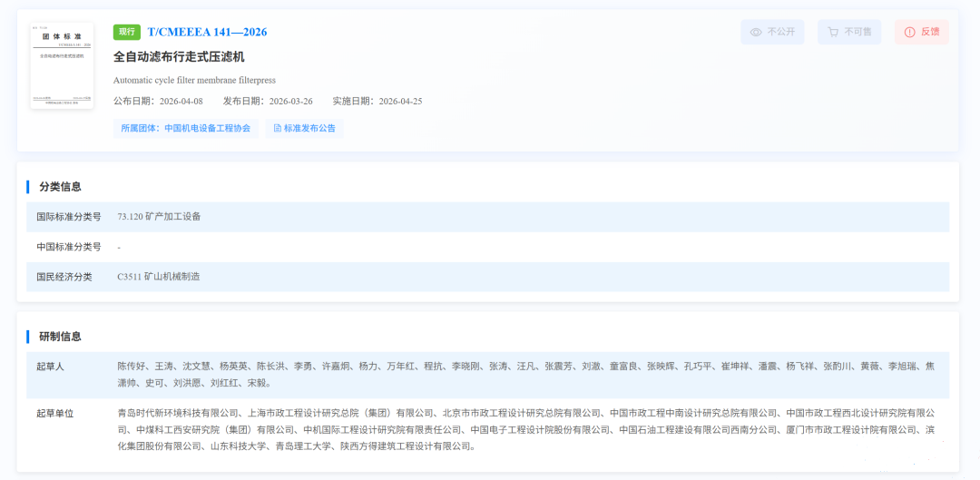Viewport: 980px width, 480px height.
Task: Click the drafter name 陈传好
Action: (132, 367)
